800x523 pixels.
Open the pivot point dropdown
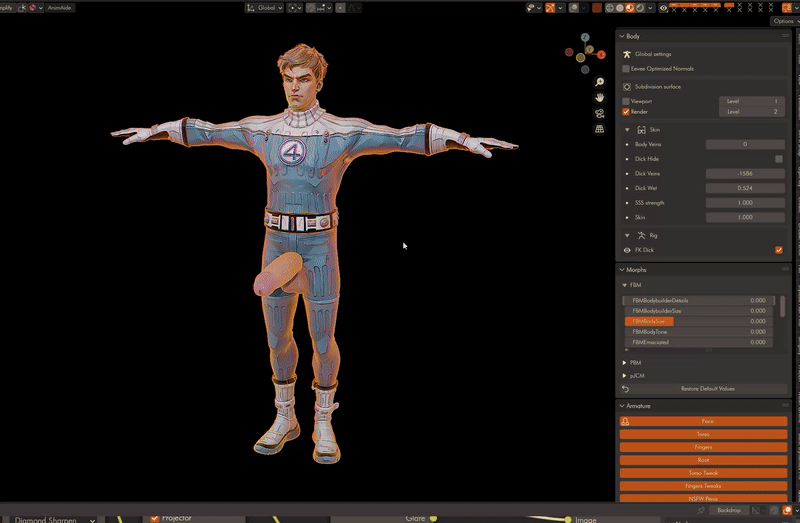tap(294, 8)
